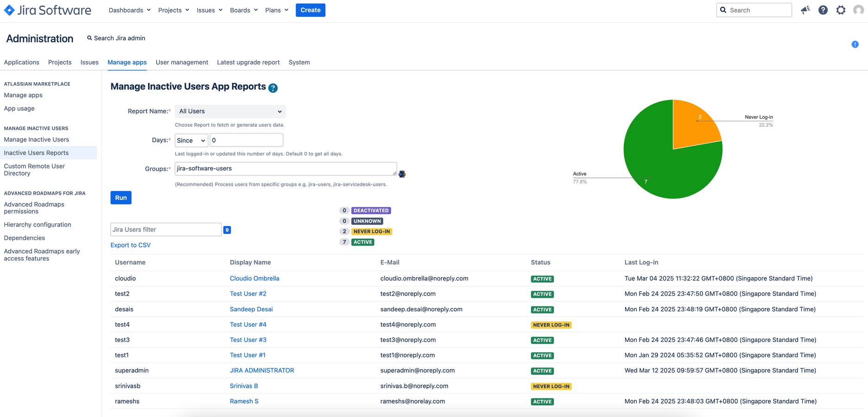
Task: Click the blue info notification icon
Action: click(855, 44)
